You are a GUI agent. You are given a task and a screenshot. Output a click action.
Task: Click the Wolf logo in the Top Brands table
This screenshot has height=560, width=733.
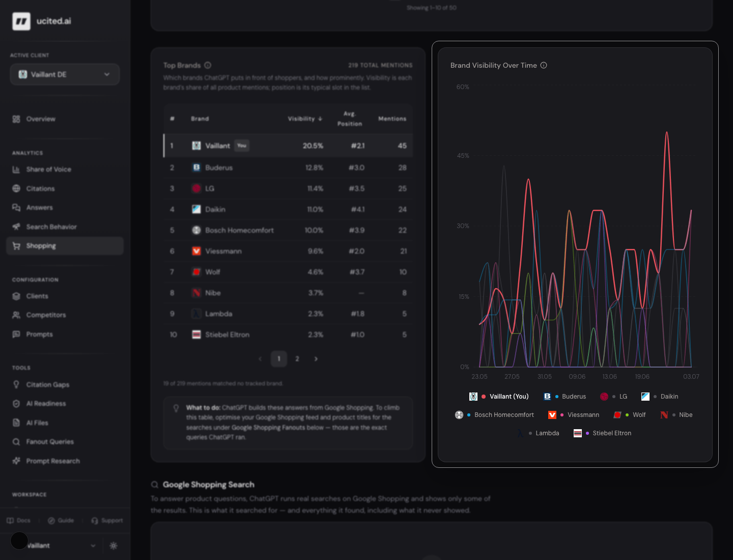point(196,272)
